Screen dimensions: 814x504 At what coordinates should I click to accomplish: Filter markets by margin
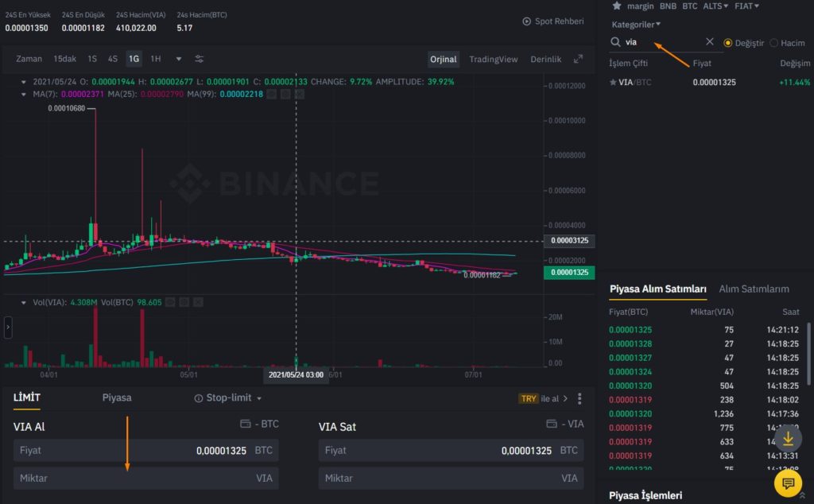(640, 6)
